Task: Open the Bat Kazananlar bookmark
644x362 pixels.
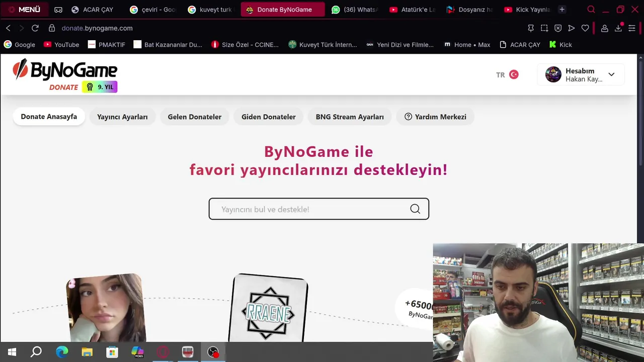Action: [168, 45]
